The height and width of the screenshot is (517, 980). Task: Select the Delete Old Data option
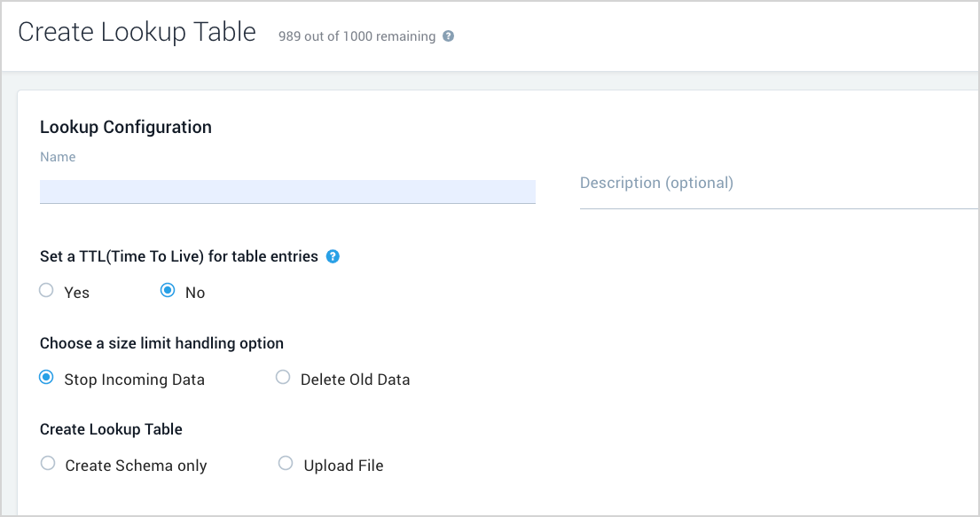tap(282, 377)
